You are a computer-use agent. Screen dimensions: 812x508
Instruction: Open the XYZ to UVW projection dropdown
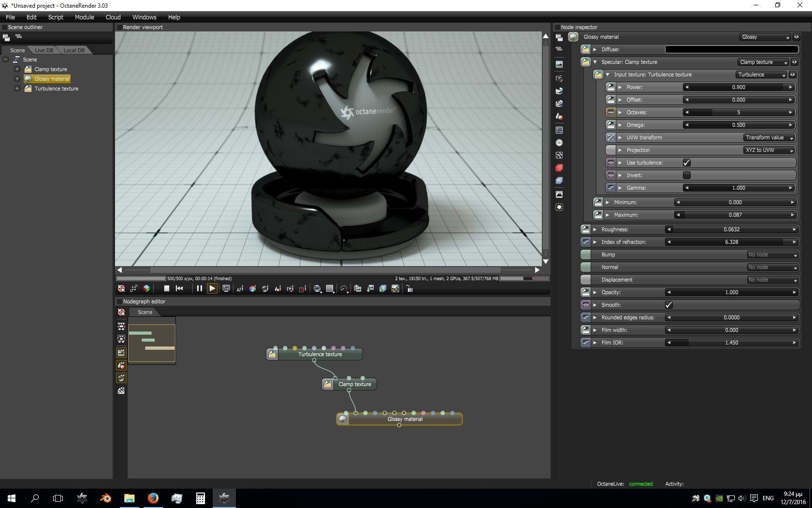click(x=769, y=150)
